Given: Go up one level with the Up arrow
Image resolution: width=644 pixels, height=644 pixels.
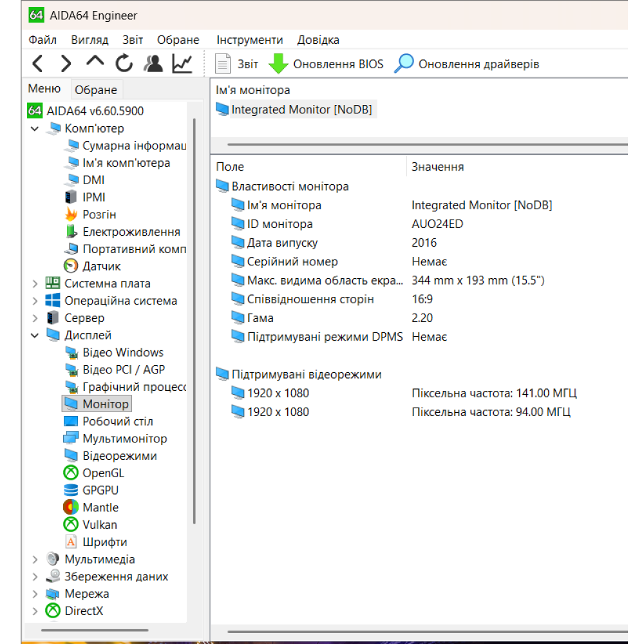Looking at the screenshot, I should pyautogui.click(x=95, y=62).
